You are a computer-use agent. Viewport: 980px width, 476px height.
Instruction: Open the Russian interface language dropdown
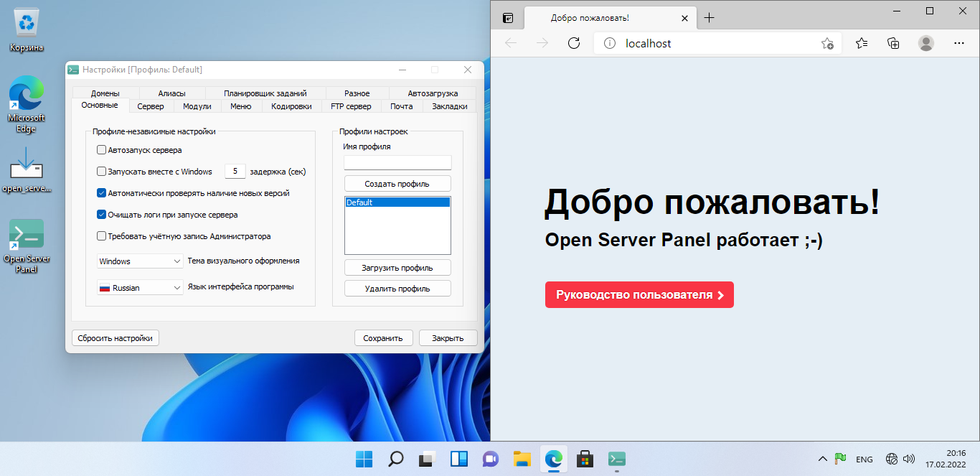coord(140,288)
